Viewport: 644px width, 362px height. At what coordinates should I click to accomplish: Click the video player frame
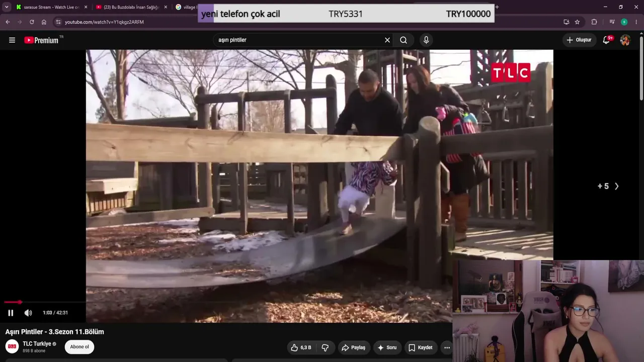coord(319,186)
